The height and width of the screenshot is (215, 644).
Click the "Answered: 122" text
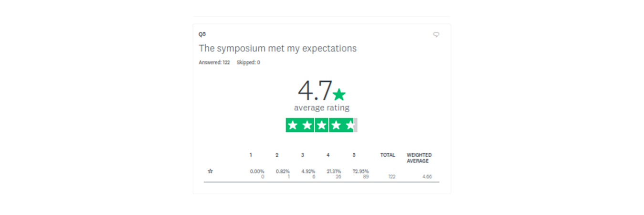click(x=214, y=63)
